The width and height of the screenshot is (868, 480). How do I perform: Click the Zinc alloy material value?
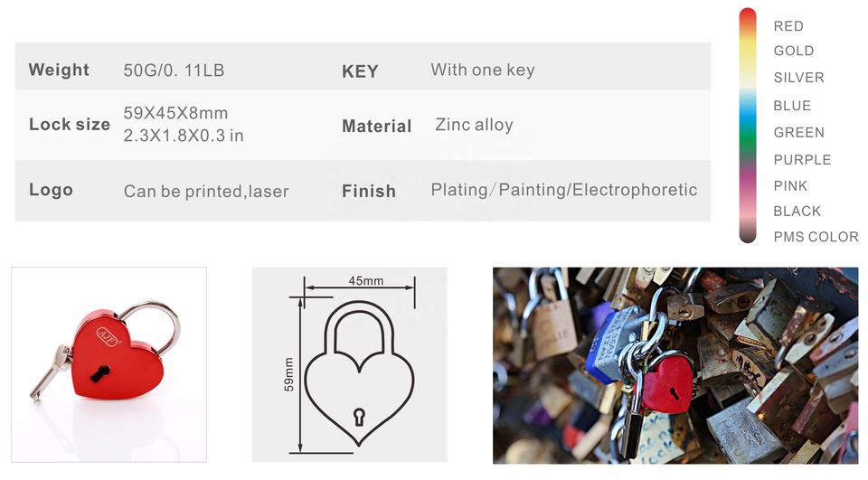point(474,125)
